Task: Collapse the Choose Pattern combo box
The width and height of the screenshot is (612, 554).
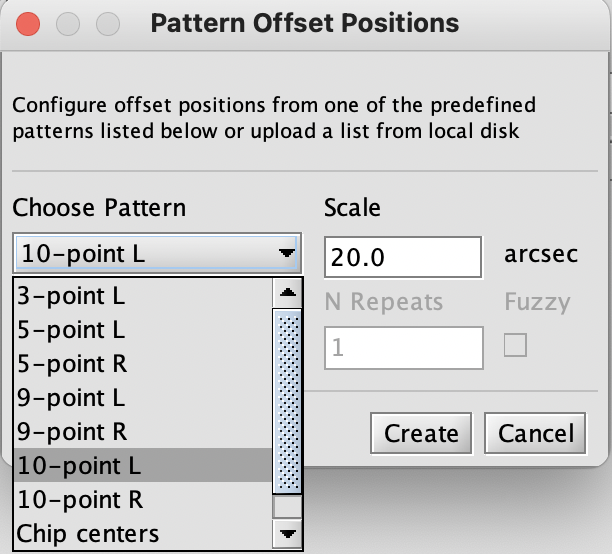Action: pos(157,253)
